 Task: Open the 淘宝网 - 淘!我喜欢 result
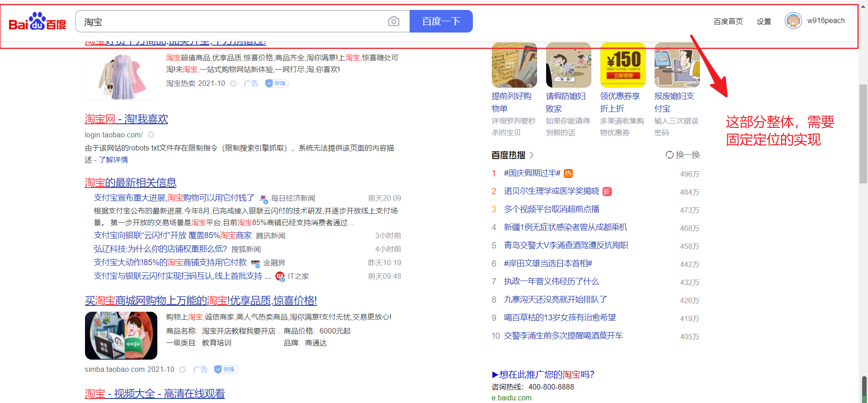[126, 119]
